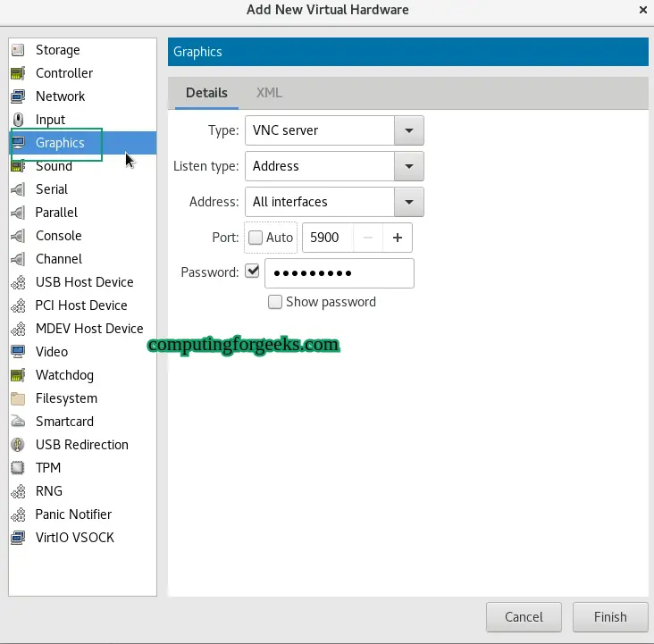Close the Add New Virtual Hardware dialog
The height and width of the screenshot is (644, 654).
pos(642,10)
